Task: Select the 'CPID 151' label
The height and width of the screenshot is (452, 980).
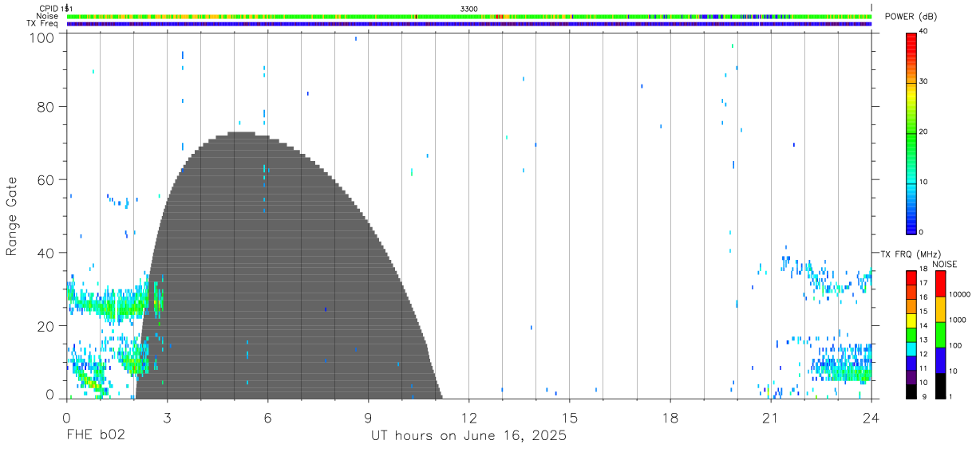Action: pyautogui.click(x=57, y=8)
